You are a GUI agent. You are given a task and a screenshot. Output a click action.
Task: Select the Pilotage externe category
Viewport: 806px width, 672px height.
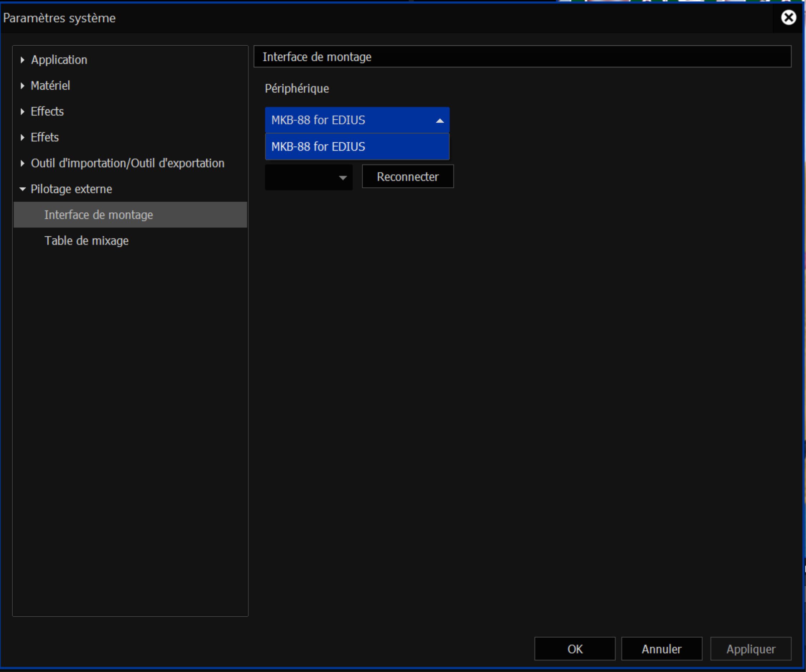click(x=72, y=189)
